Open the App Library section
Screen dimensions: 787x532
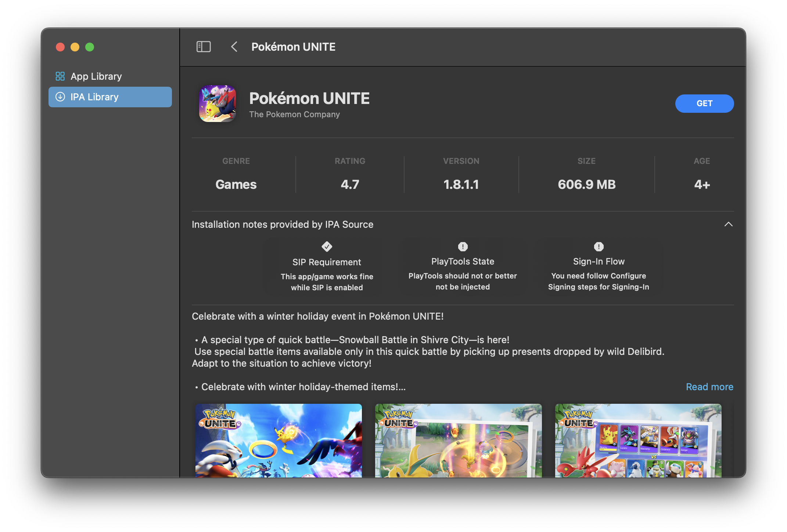pyautogui.click(x=96, y=76)
